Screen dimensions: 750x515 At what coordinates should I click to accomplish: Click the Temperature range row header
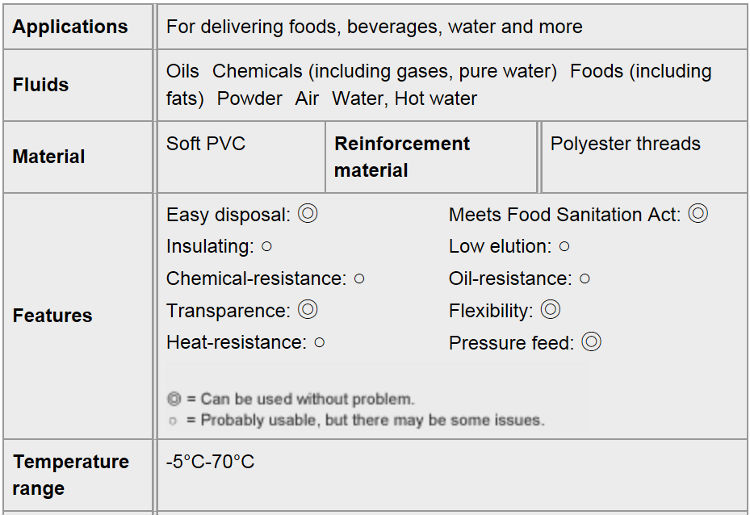coord(78,475)
